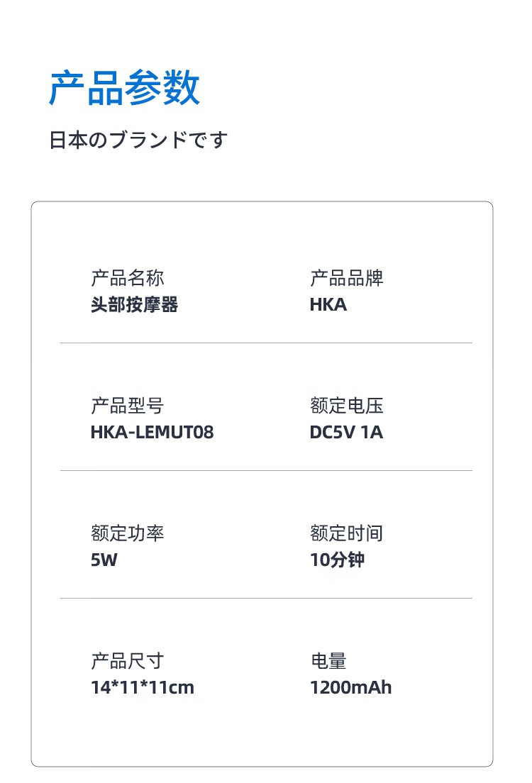532x783 pixels.
Task: Select the 14*11*11cm size value
Action: [x=142, y=687]
